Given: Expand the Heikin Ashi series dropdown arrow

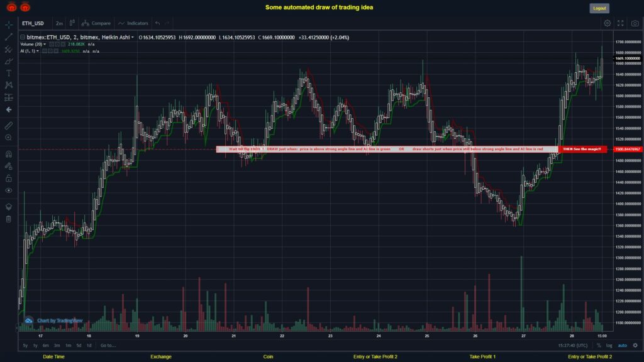Looking at the screenshot, I should [132, 37].
